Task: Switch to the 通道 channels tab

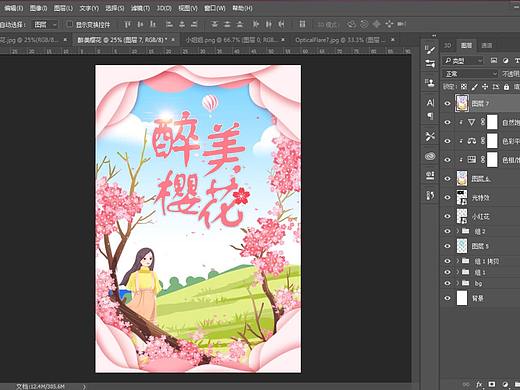Action: pos(487,45)
